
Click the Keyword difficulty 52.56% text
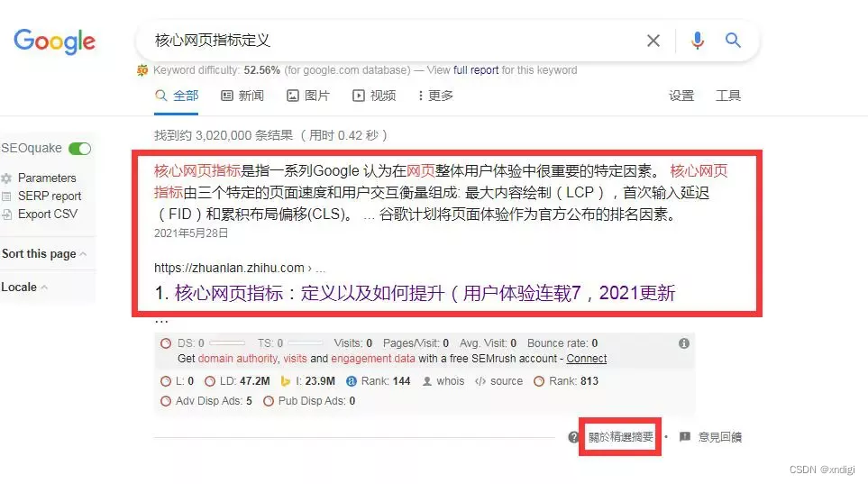[x=216, y=70]
